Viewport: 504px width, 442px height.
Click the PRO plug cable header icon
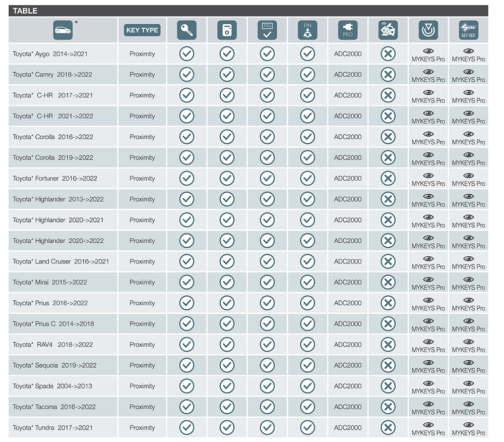click(x=348, y=30)
